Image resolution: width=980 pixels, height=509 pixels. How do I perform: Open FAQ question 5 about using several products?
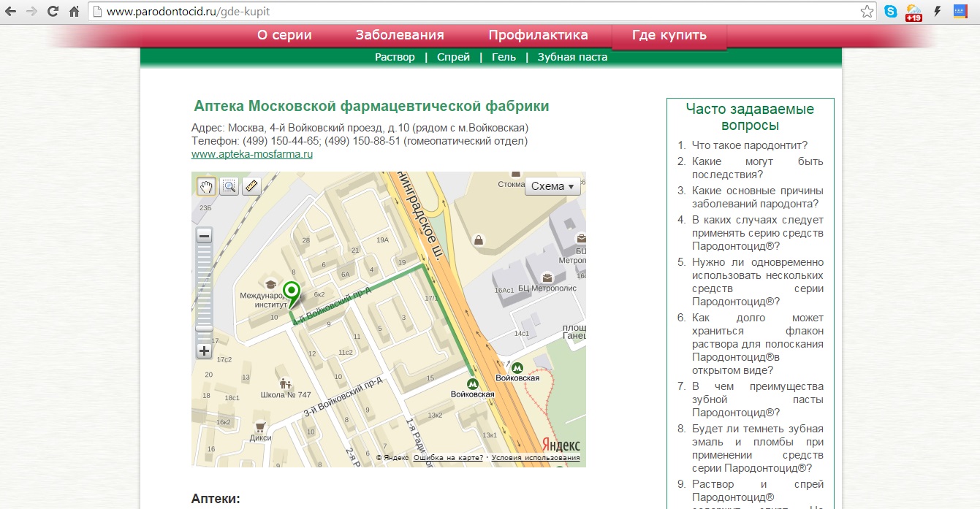(x=758, y=282)
